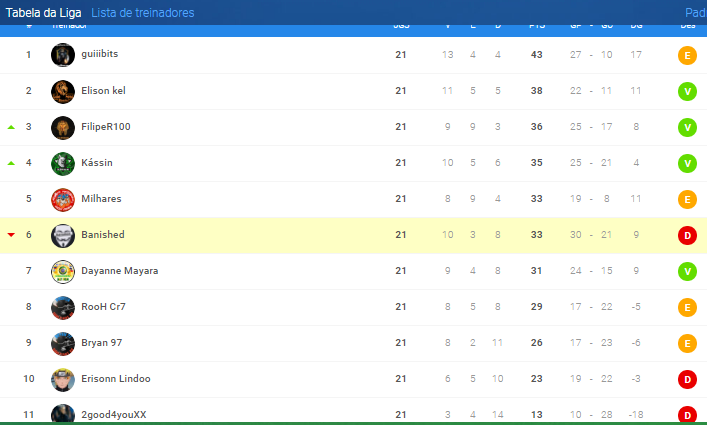The width and height of the screenshot is (707, 425).
Task: Open Banished's masked avatar
Action: tap(63, 236)
